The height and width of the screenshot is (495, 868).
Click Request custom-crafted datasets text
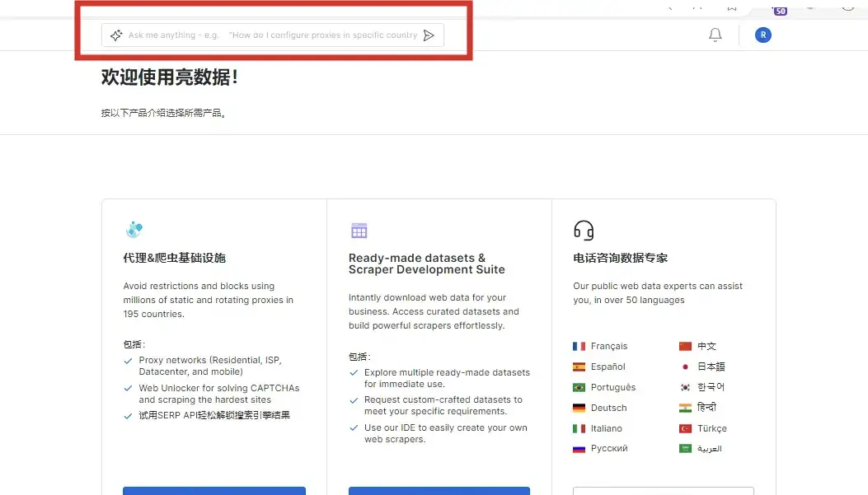tap(443, 405)
